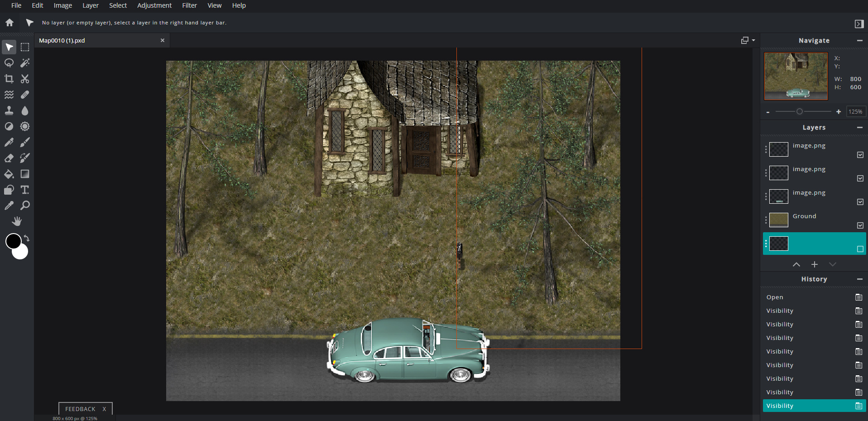This screenshot has height=421, width=868.
Task: Open the window arrangement dropdown
Action: tap(748, 40)
